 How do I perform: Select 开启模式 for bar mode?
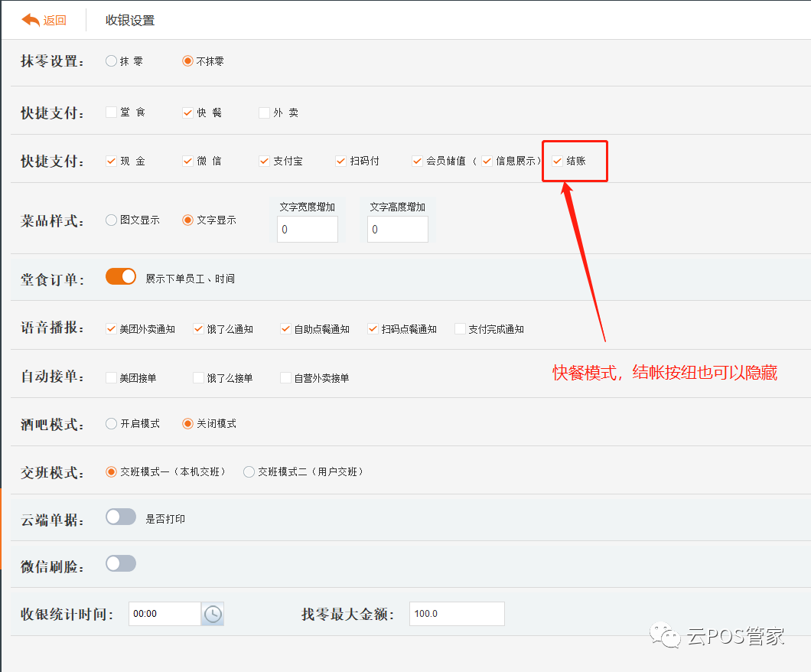110,422
